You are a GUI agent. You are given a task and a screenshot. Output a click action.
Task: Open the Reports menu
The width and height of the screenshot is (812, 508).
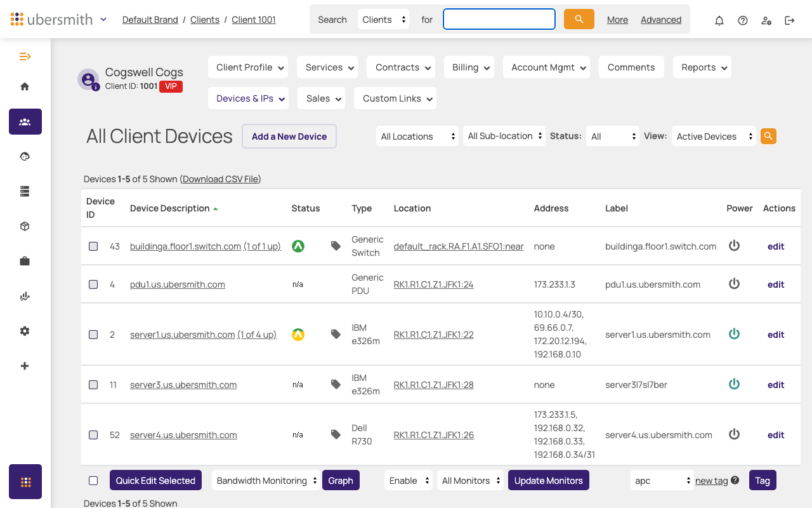[702, 67]
